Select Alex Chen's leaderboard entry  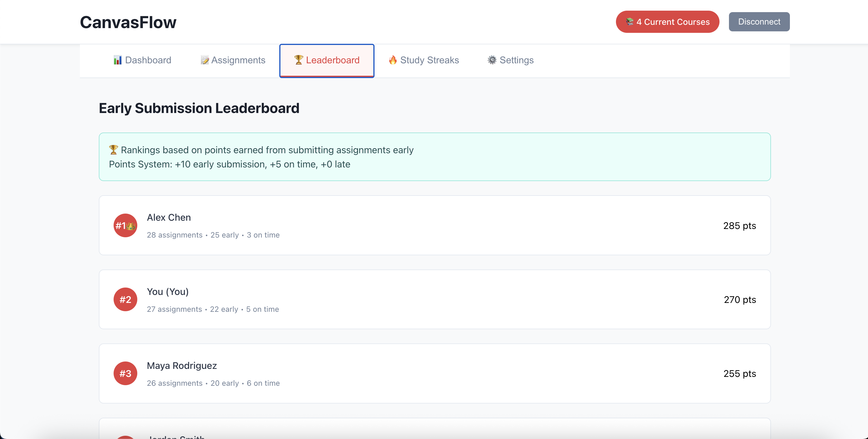pos(434,225)
